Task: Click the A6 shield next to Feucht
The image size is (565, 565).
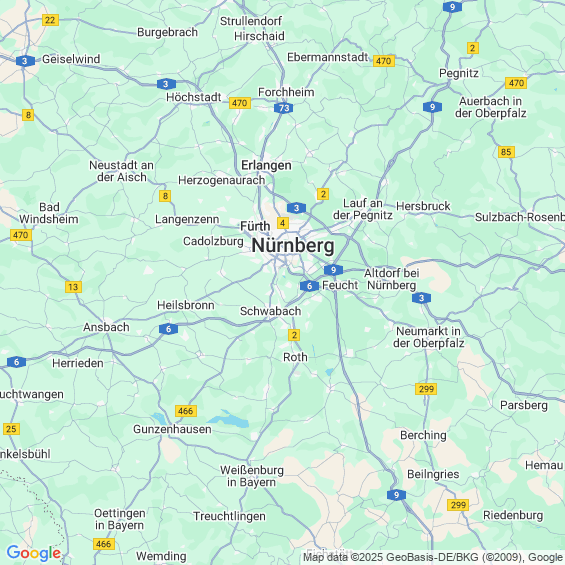Action: [309, 286]
